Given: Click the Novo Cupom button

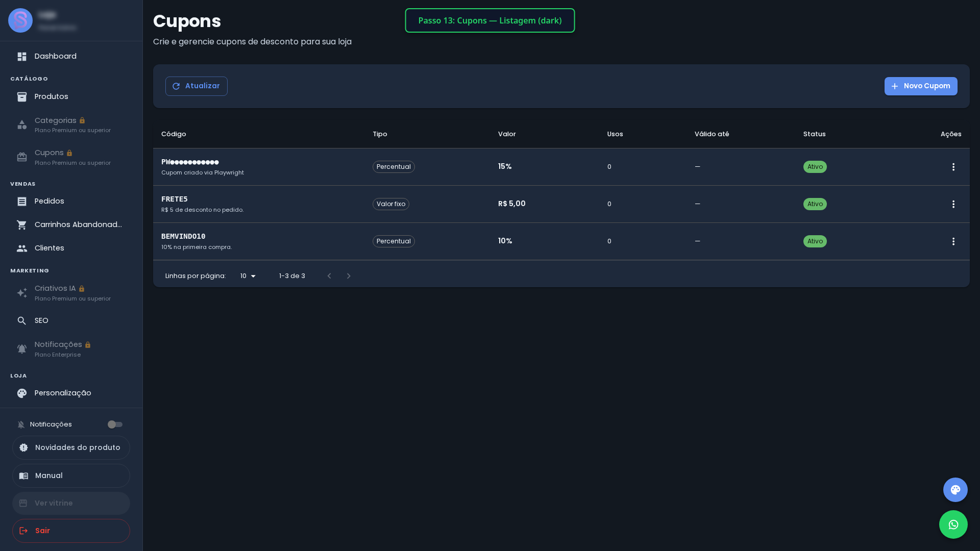Looking at the screenshot, I should click(921, 86).
